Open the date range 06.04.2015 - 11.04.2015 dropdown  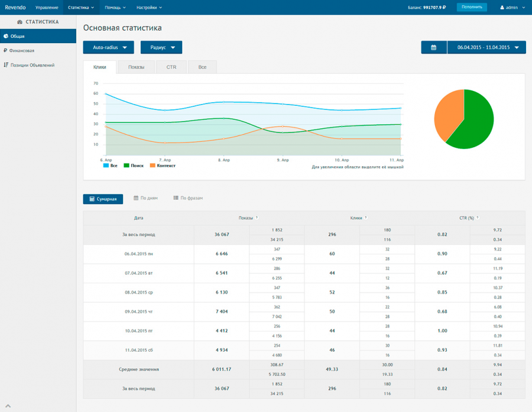pos(486,47)
